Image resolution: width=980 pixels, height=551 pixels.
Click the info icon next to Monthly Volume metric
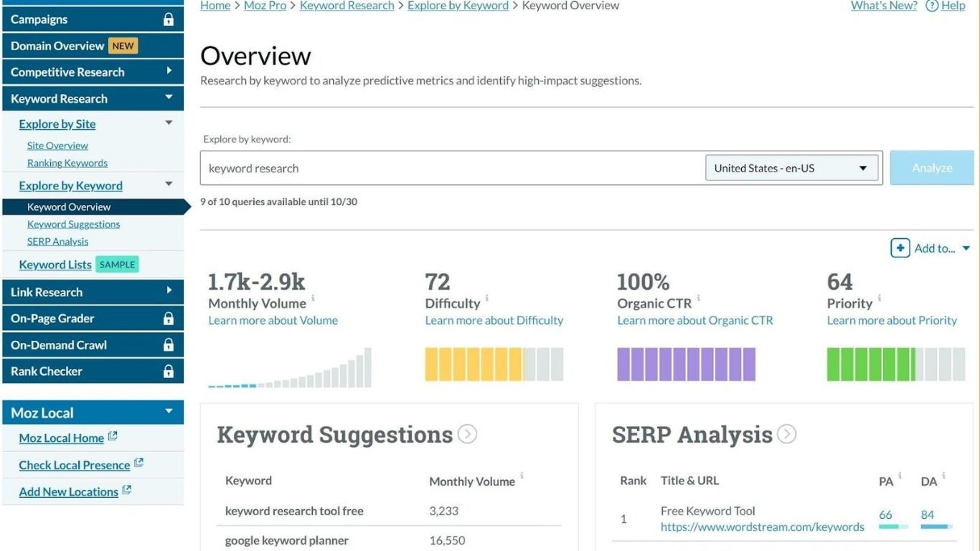(313, 298)
